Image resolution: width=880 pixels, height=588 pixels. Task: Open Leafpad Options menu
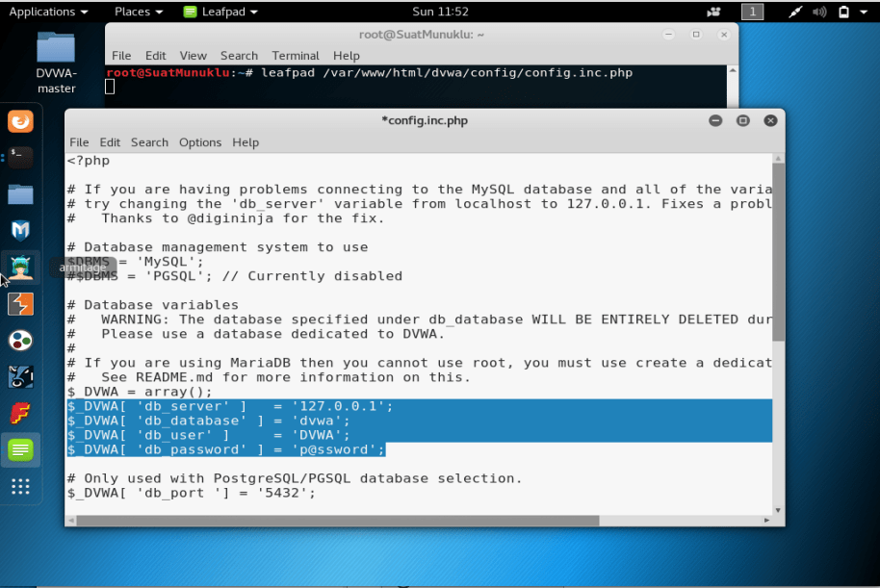pyautogui.click(x=200, y=142)
